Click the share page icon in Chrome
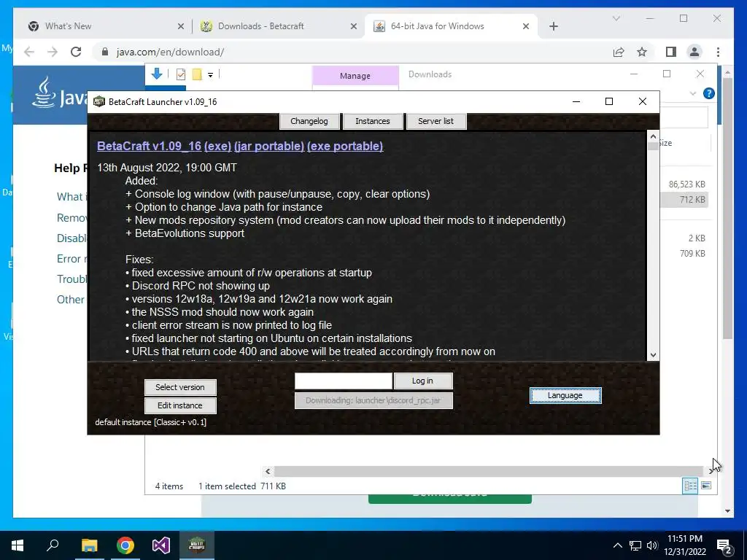Viewport: 747px width, 560px height. [619, 52]
